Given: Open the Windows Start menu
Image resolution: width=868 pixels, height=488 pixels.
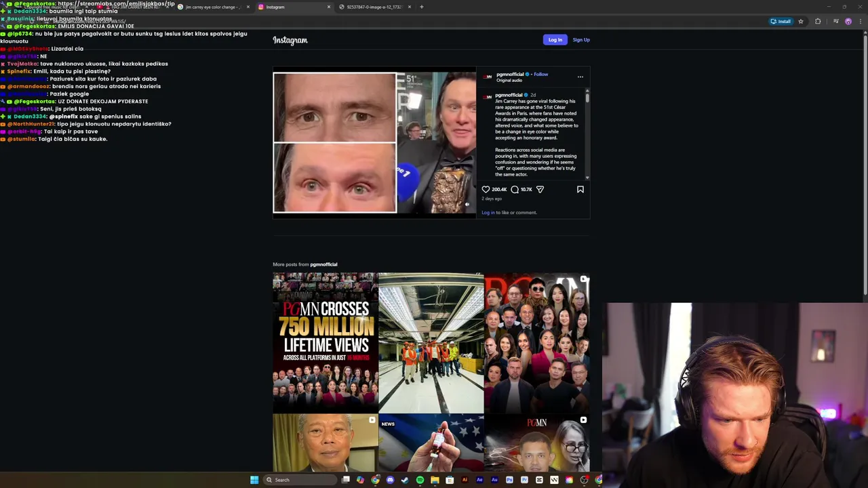Looking at the screenshot, I should tap(254, 480).
